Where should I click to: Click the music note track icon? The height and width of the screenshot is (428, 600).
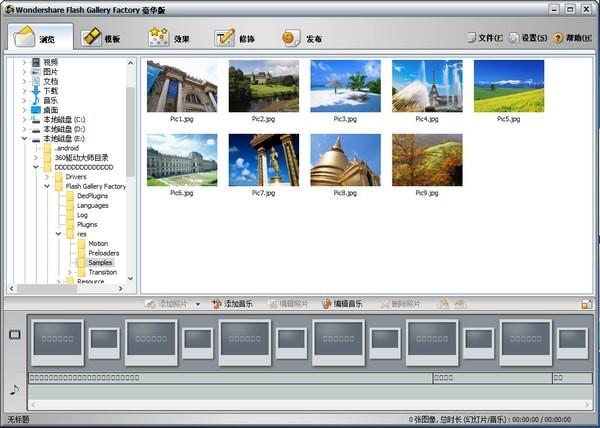click(14, 390)
